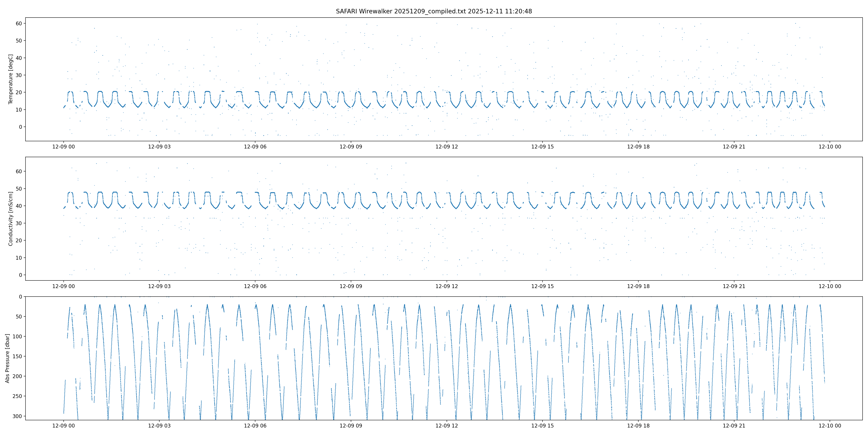Screen dimensions: 868x434
Task: Click the Conductivity [mS/cm] y-axis label
Action: 10,219
